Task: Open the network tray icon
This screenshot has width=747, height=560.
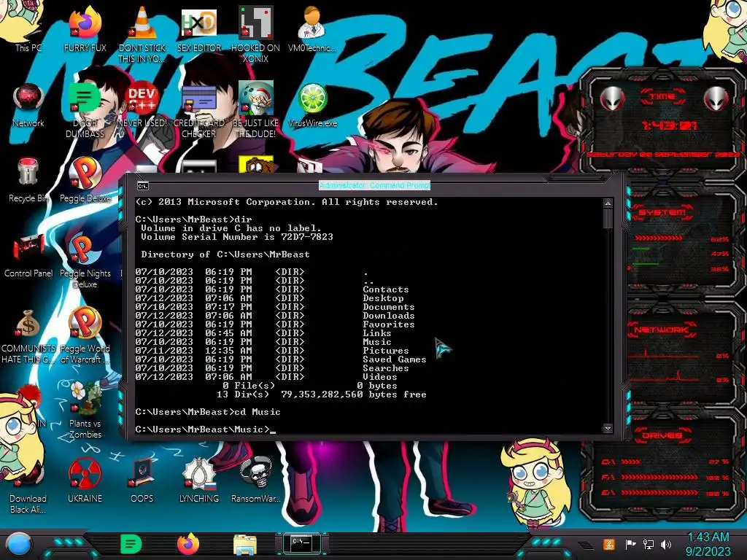Action: pos(649,545)
